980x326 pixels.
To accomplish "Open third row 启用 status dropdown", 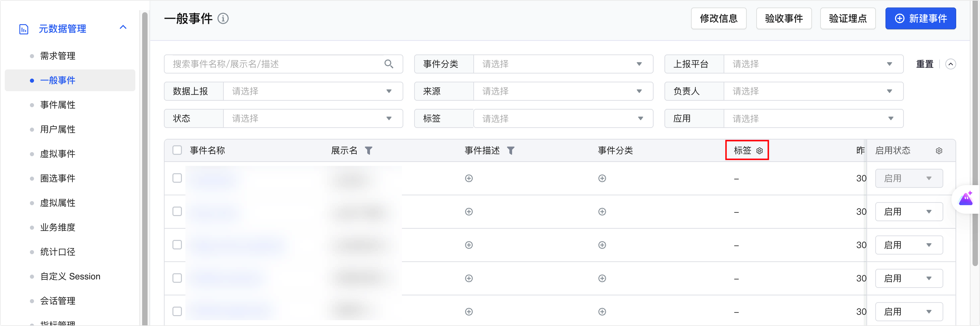I will coord(909,245).
